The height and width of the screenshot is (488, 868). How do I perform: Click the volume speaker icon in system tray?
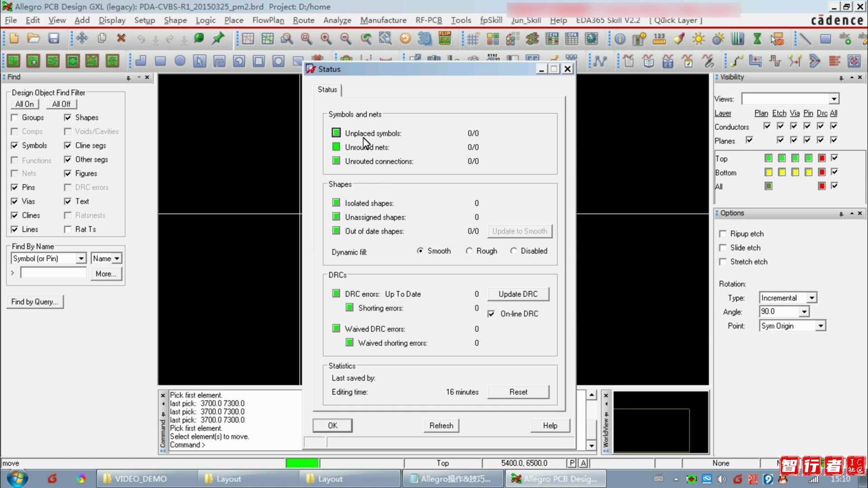(722, 479)
